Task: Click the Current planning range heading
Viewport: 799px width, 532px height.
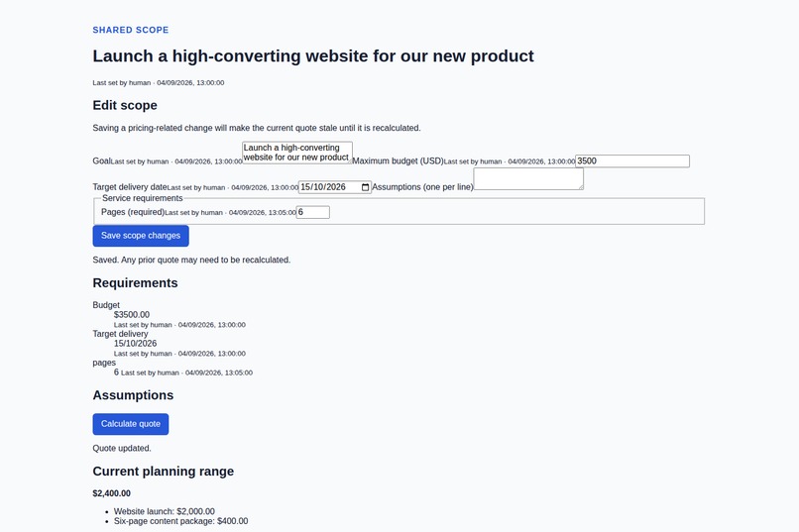Action: pyautogui.click(x=163, y=472)
